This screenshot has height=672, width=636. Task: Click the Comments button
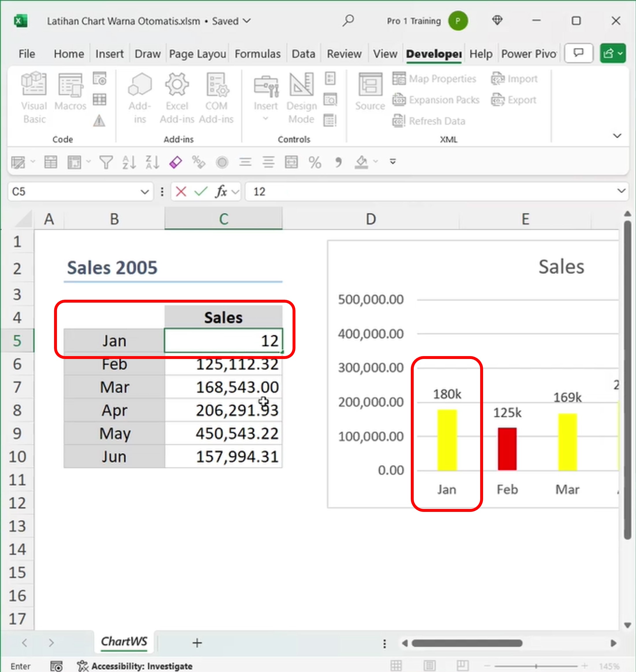579,53
